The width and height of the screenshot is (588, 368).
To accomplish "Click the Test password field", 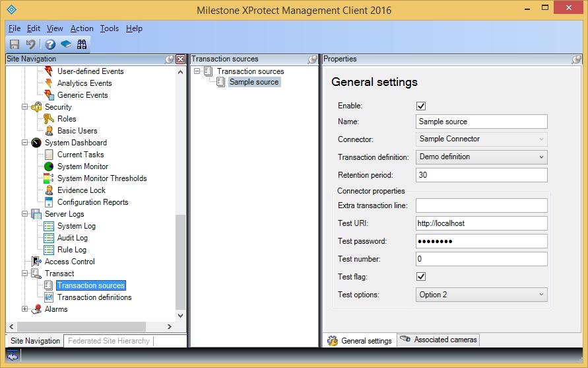I will [482, 241].
